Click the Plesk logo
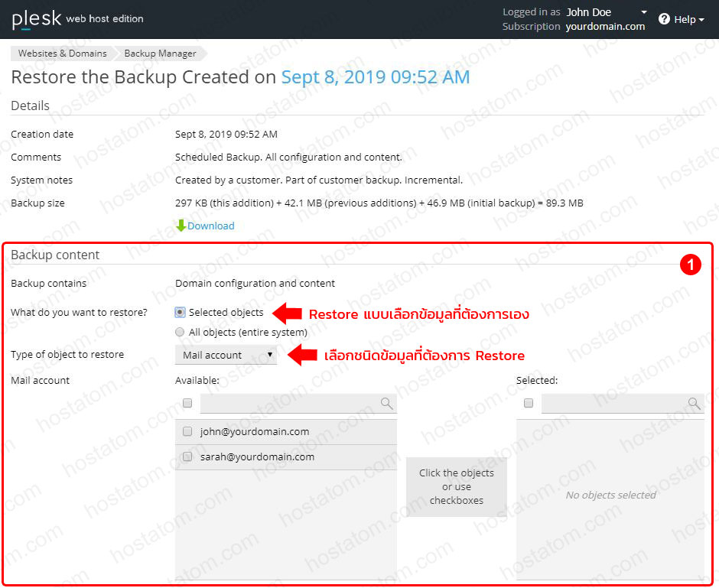Viewport: 719px width, 588px height. (x=36, y=18)
